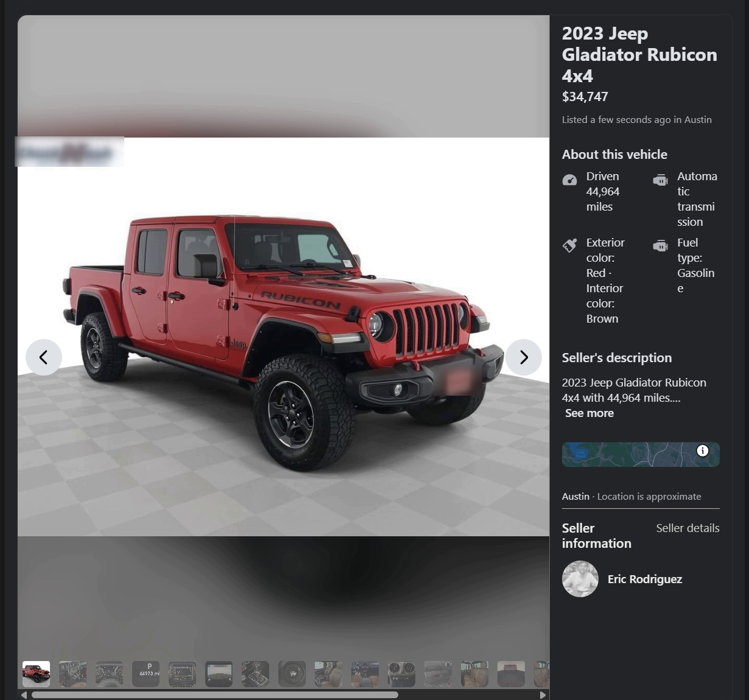This screenshot has width=749, height=700.
Task: Select the gear shifter thumbnail
Action: point(256,674)
